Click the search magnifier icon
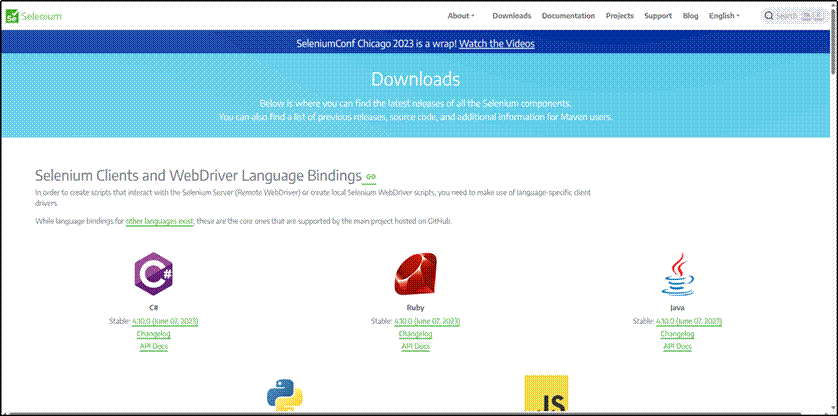838x416 pixels. point(769,16)
